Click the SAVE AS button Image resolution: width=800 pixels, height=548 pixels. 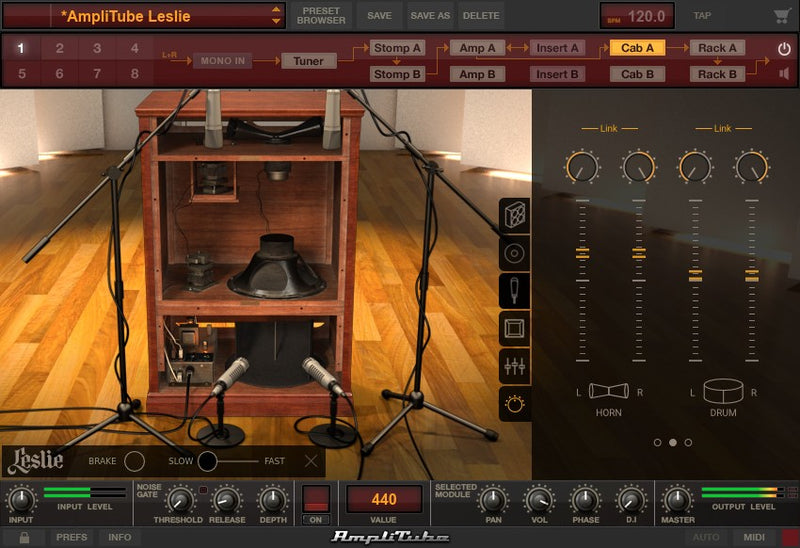(430, 16)
